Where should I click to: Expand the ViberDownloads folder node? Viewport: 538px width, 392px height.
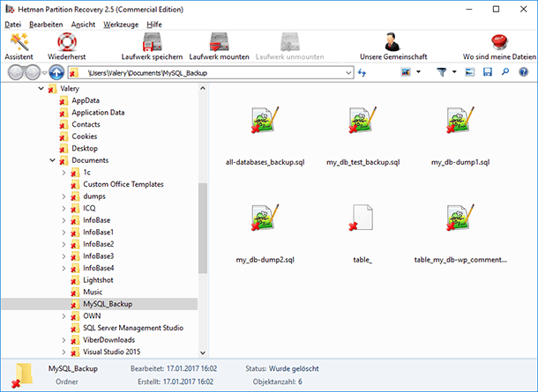click(64, 340)
